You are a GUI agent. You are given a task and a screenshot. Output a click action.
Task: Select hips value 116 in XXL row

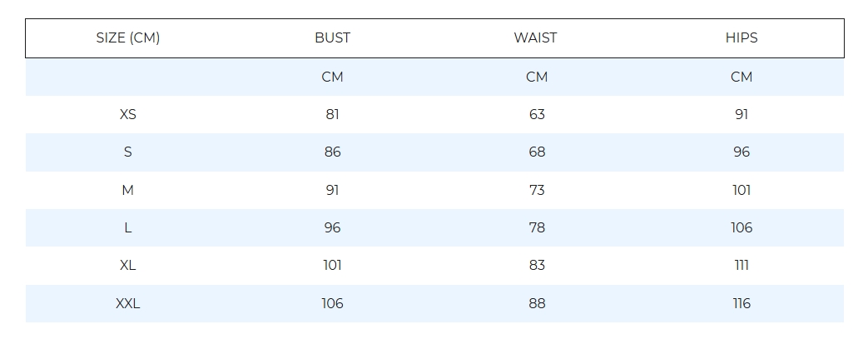click(x=742, y=304)
